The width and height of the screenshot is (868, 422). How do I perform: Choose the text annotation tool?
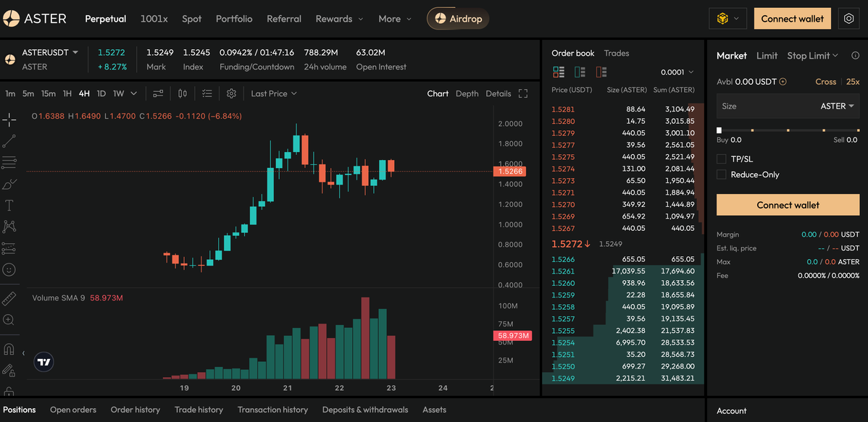(x=9, y=206)
